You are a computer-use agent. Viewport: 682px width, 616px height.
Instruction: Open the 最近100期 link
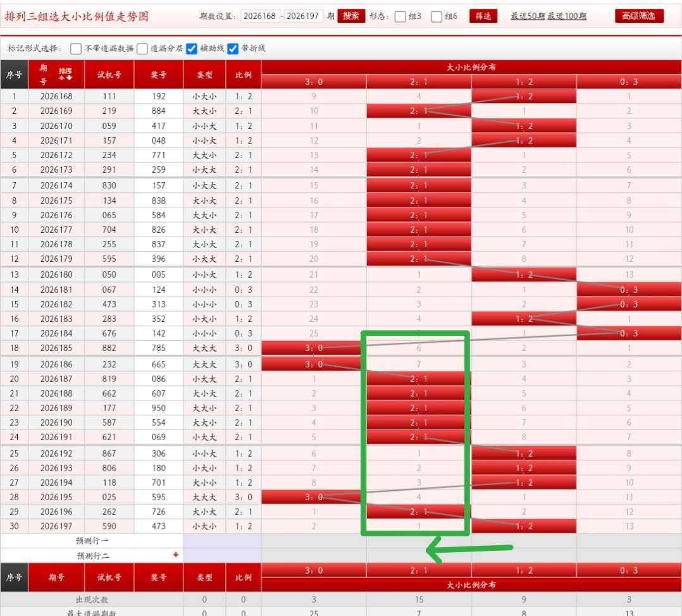(x=567, y=16)
